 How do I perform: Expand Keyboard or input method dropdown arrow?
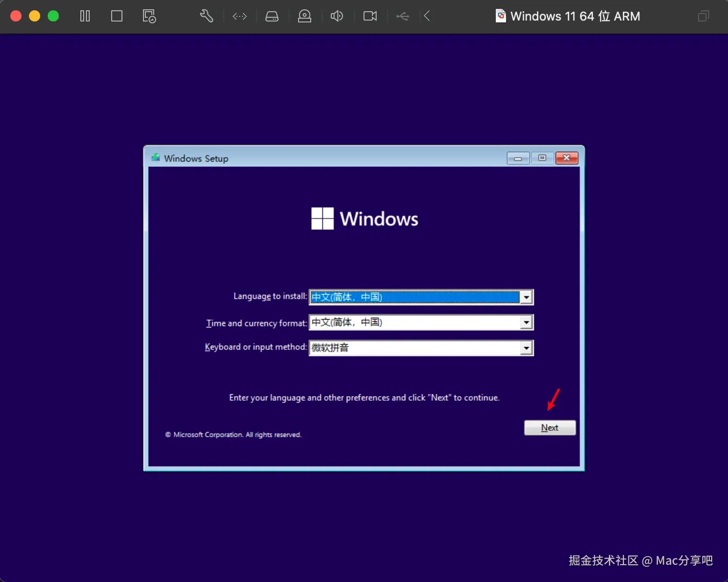click(x=527, y=348)
